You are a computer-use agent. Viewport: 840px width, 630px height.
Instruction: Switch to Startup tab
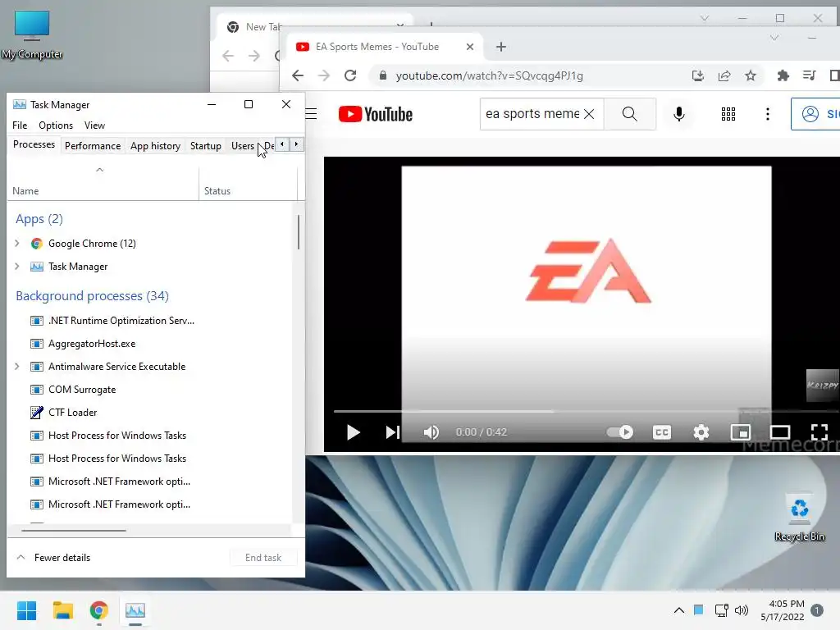(206, 146)
